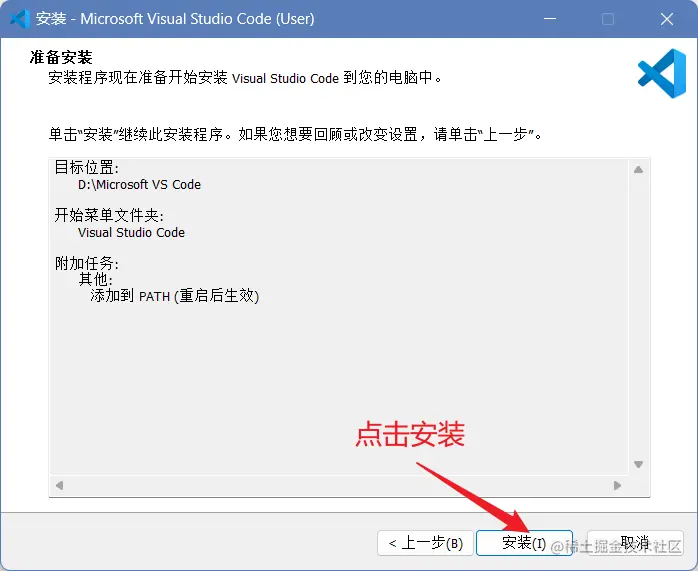Click the 'Visual Studio Code' start menu folder text
698x571 pixels.
131,232
